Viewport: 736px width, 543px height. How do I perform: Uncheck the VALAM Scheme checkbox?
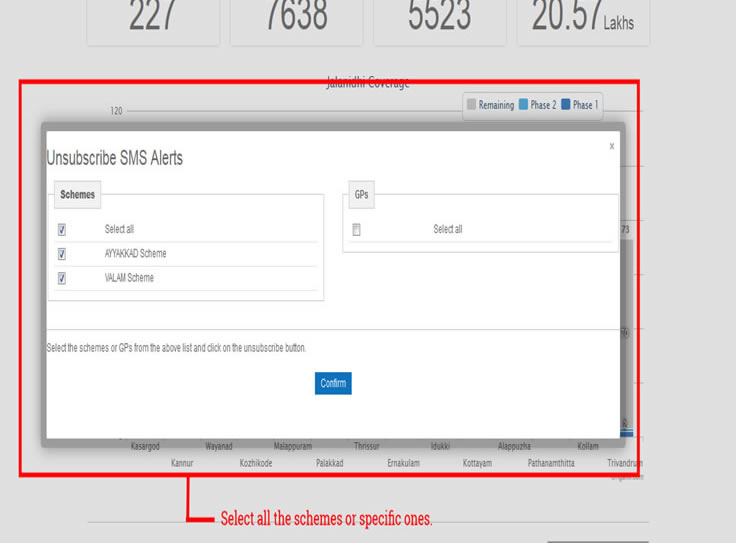pos(62,278)
